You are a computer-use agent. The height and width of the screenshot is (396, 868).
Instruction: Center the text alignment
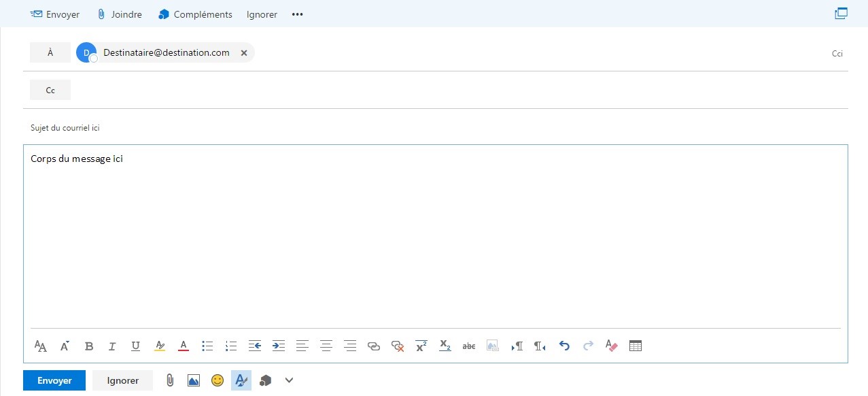click(326, 346)
